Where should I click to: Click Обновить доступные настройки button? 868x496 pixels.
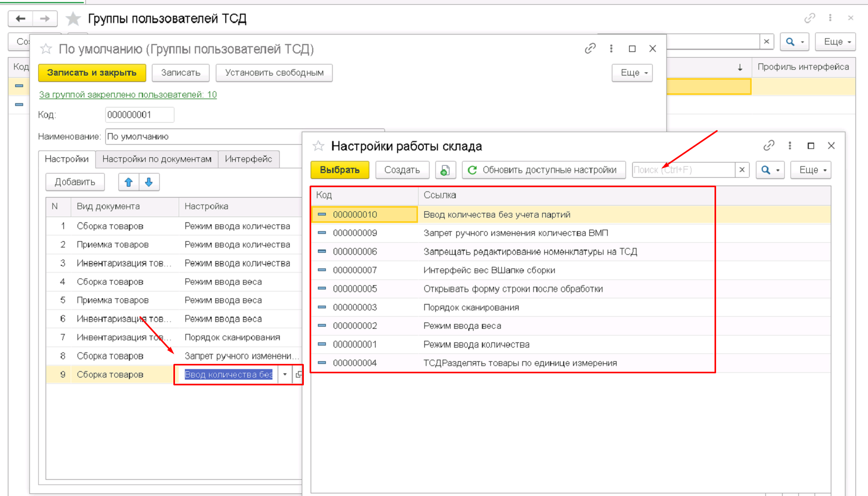543,170
